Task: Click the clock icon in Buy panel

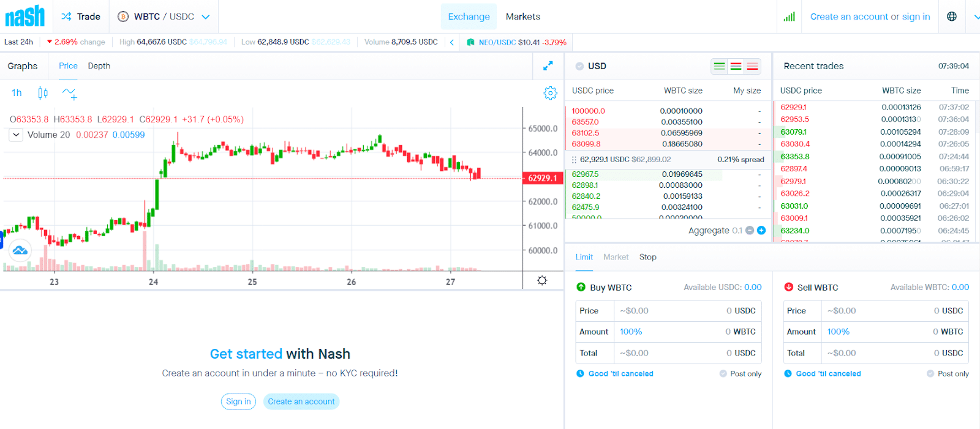Action: coord(580,373)
